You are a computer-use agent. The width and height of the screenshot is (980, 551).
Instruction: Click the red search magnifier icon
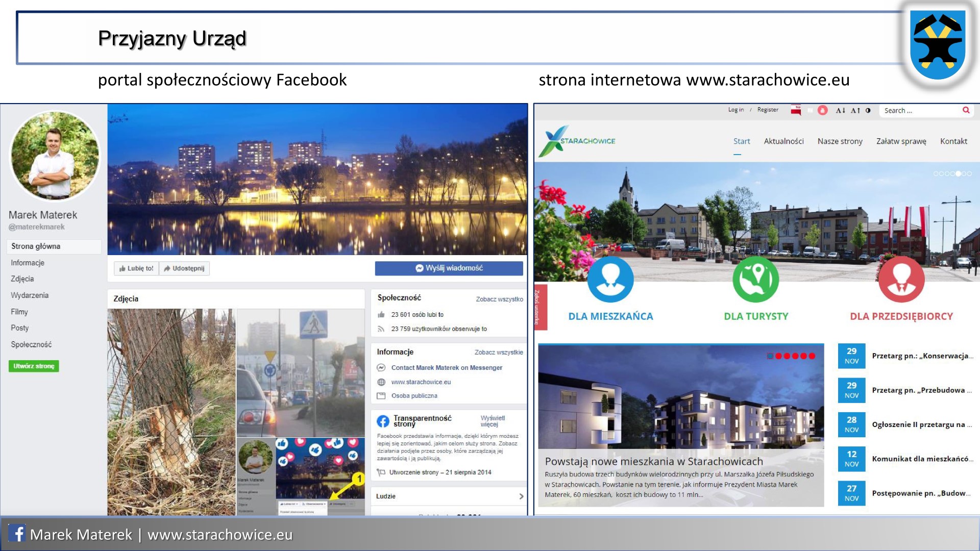click(x=966, y=110)
